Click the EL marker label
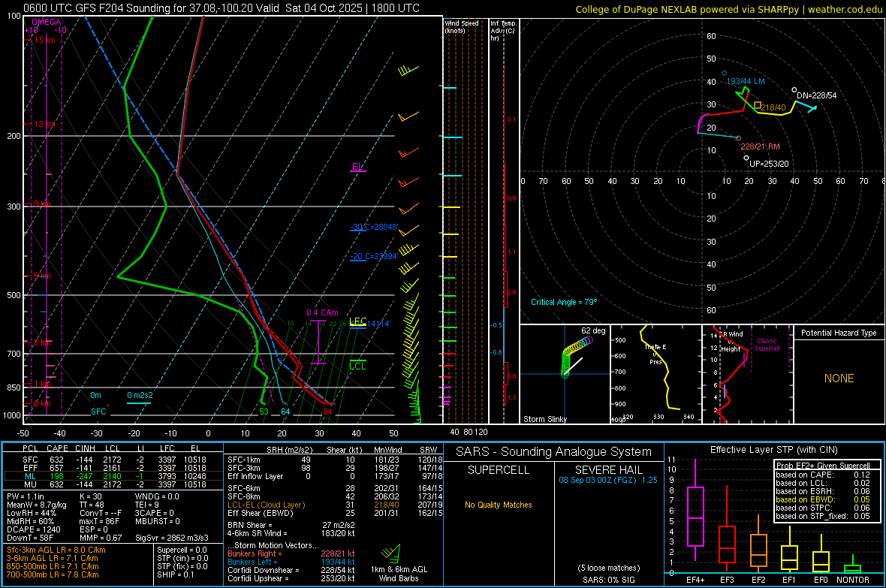Image resolution: width=886 pixels, height=588 pixels. click(357, 167)
